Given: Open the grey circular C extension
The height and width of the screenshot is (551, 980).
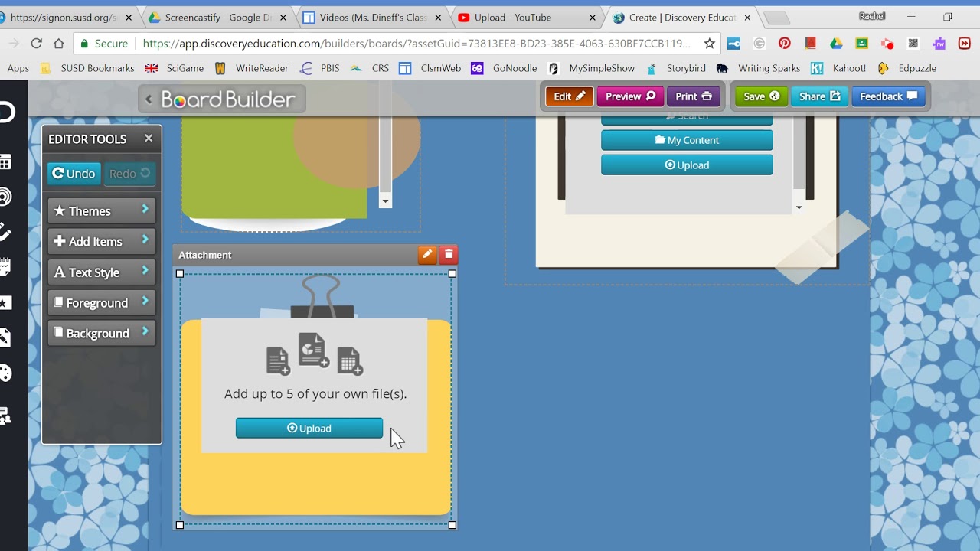Looking at the screenshot, I should [759, 44].
